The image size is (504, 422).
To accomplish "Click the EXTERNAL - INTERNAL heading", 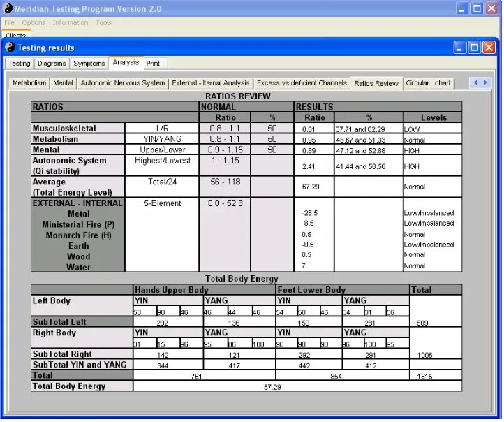I will point(77,203).
